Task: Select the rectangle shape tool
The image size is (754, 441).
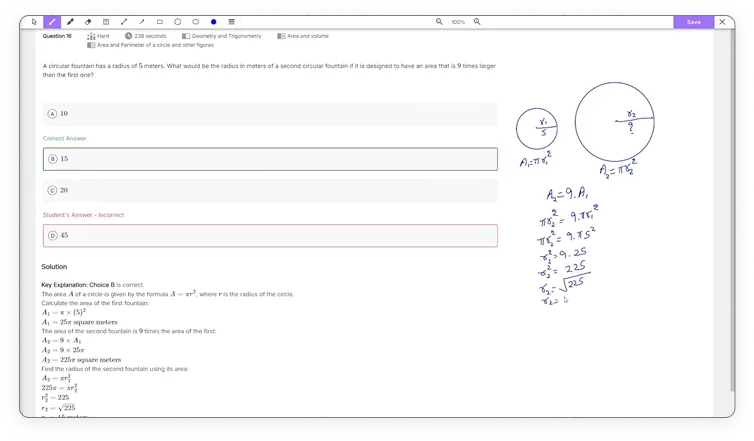Action: pyautogui.click(x=160, y=22)
